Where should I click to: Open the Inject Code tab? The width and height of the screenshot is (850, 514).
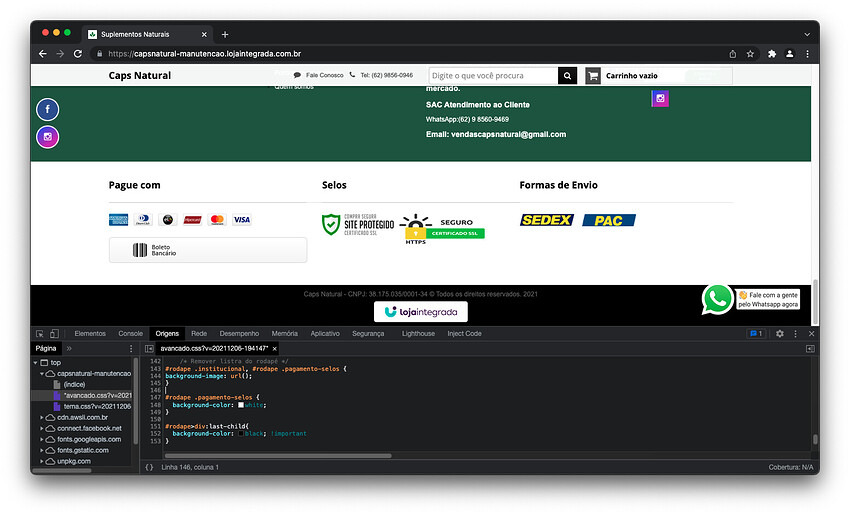[465, 334]
